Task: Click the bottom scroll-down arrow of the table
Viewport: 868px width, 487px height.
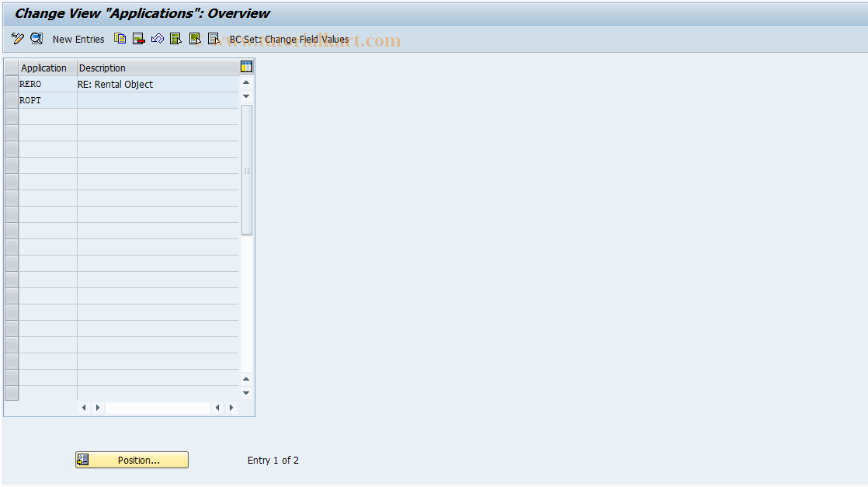Action: (x=246, y=393)
